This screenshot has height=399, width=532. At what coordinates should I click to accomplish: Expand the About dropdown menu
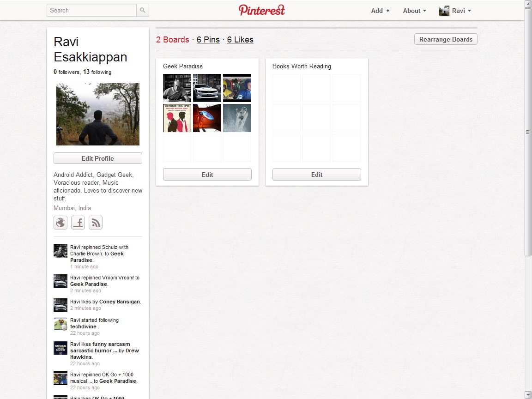[414, 11]
